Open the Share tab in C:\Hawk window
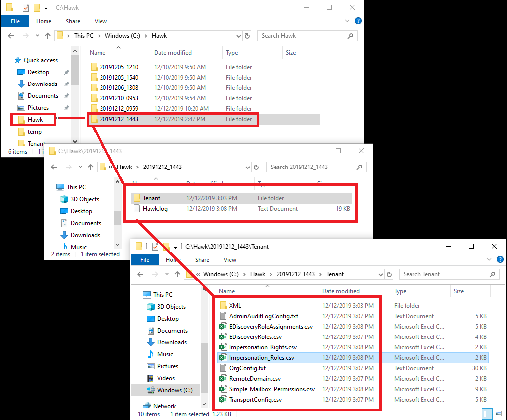This screenshot has height=420, width=507. pyautogui.click(x=73, y=21)
